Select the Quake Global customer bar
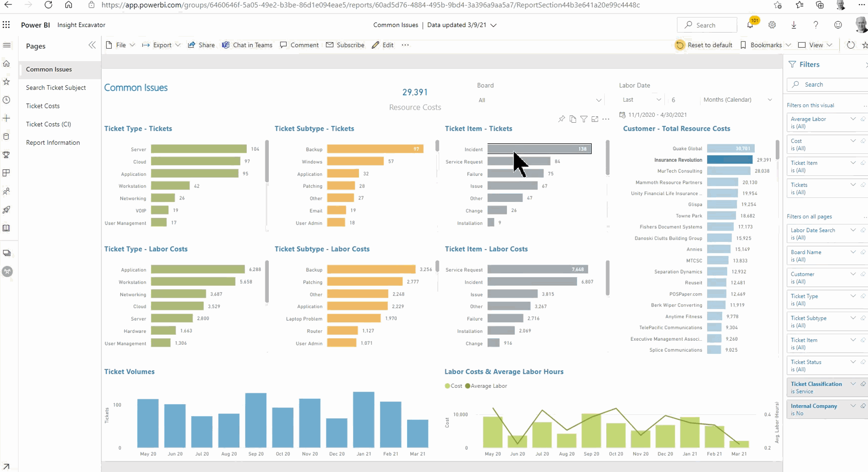This screenshot has width=868, height=472. point(731,148)
